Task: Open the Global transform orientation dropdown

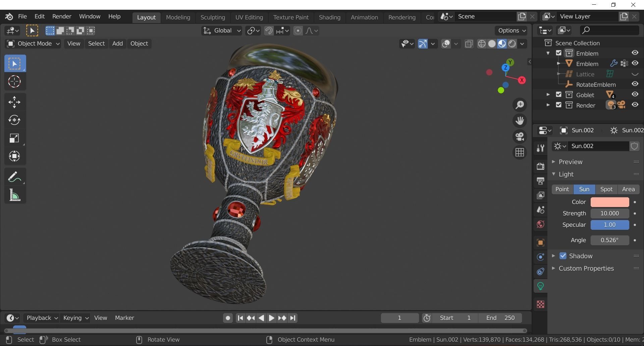Action: (x=222, y=31)
